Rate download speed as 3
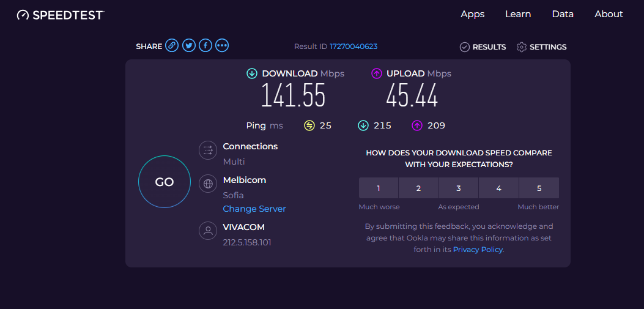 tap(459, 188)
